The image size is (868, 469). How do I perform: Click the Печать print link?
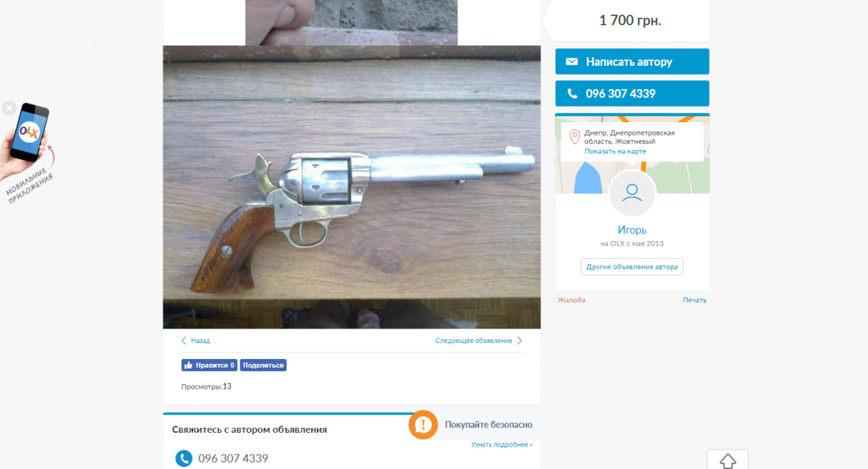[694, 300]
